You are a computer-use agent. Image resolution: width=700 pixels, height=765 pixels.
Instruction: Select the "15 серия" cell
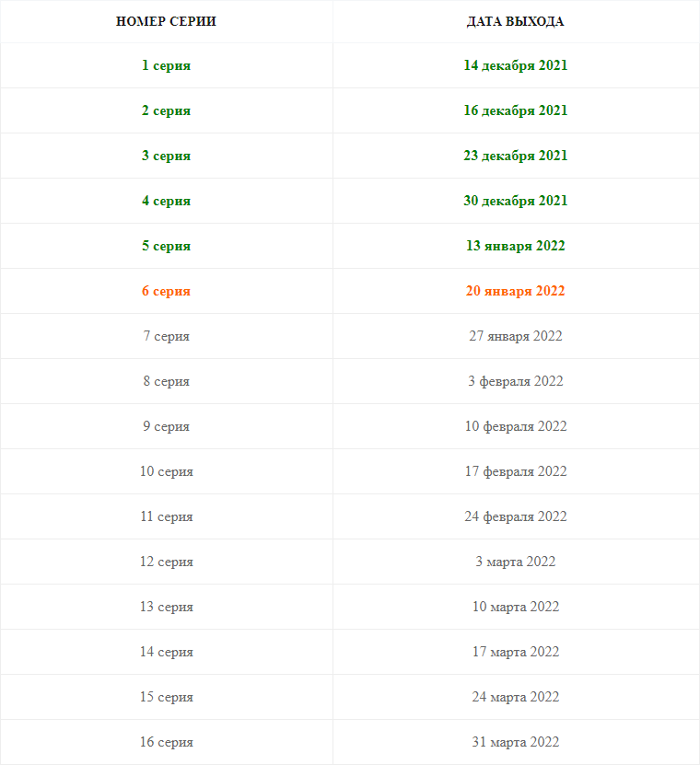(x=167, y=697)
